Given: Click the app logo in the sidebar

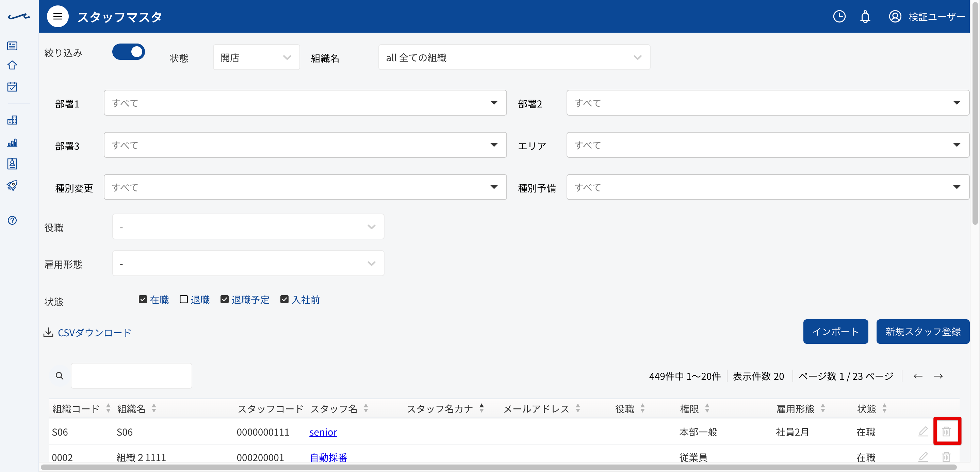Looking at the screenshot, I should [19, 16].
